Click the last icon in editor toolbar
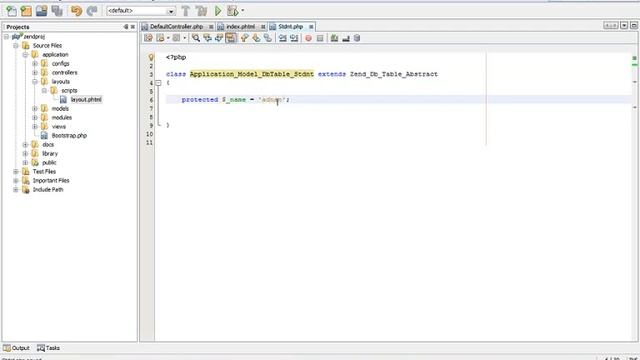Screen dimensions: 640x360 pyautogui.click(x=357, y=38)
